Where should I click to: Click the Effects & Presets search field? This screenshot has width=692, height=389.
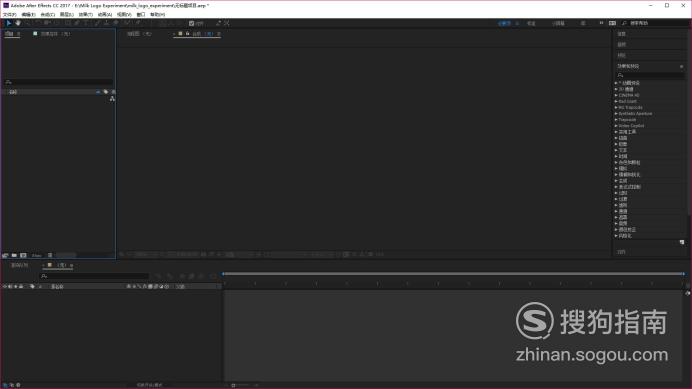[651, 76]
